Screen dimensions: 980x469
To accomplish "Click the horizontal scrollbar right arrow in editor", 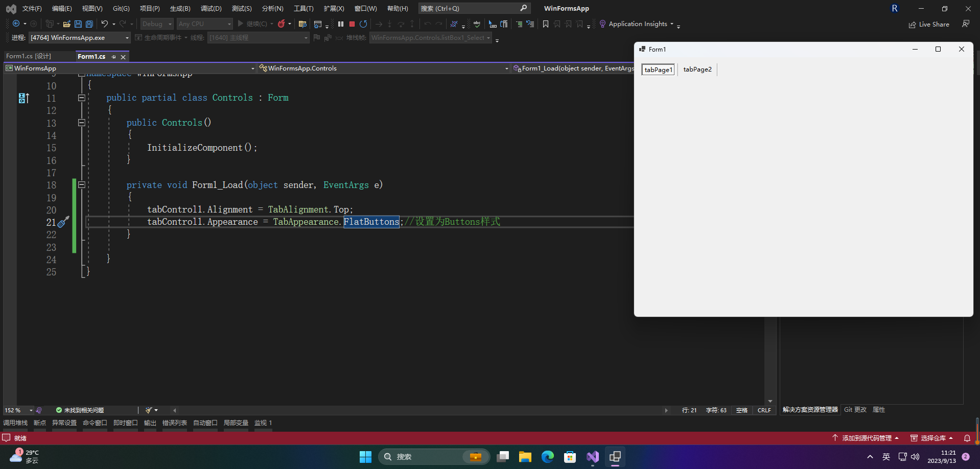I will coord(666,410).
